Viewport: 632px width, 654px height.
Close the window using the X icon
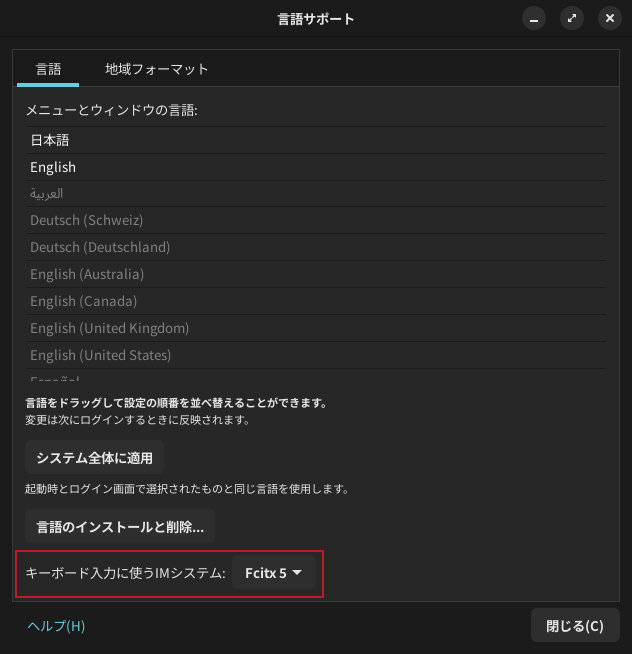[x=608, y=18]
